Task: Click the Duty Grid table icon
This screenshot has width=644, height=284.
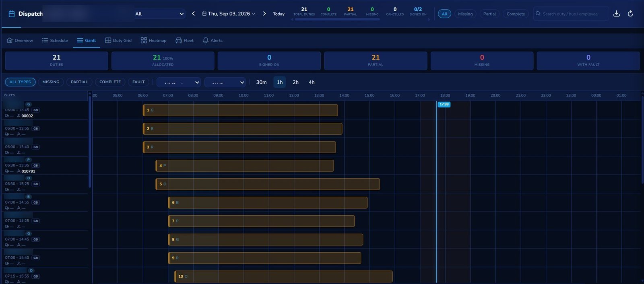Action: (x=108, y=40)
